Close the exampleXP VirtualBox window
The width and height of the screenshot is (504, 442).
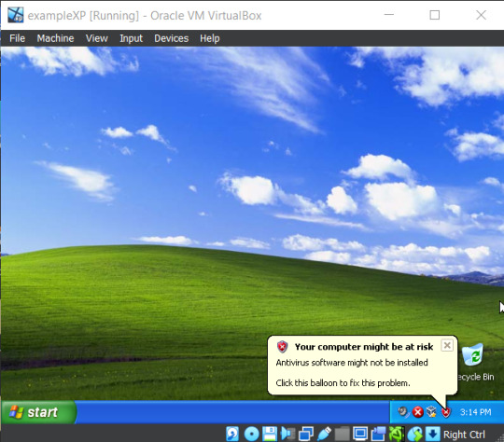coord(481,15)
